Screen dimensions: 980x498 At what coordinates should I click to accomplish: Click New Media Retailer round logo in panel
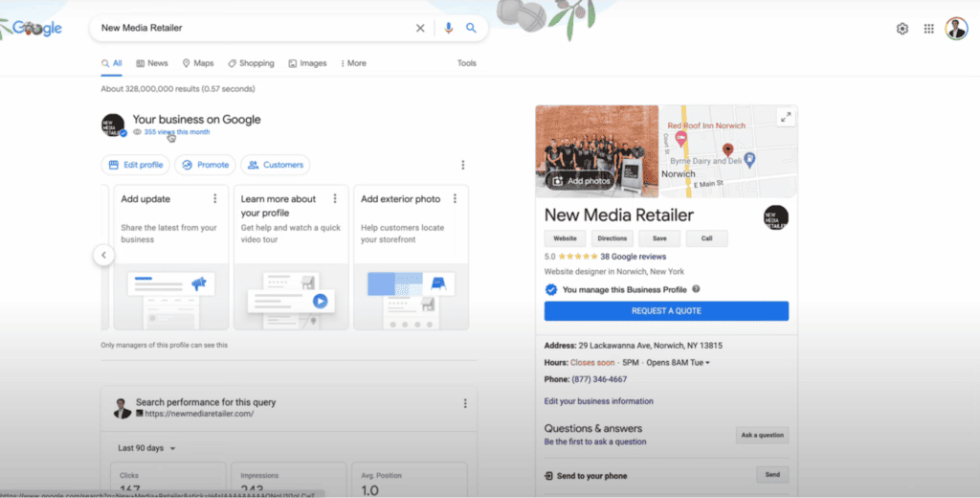tap(775, 217)
